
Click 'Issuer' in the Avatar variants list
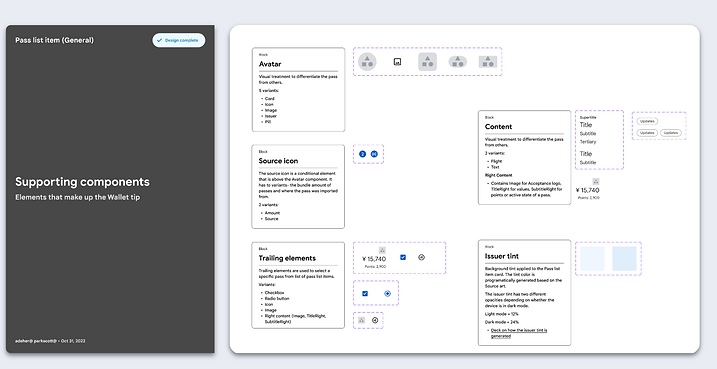[271, 116]
